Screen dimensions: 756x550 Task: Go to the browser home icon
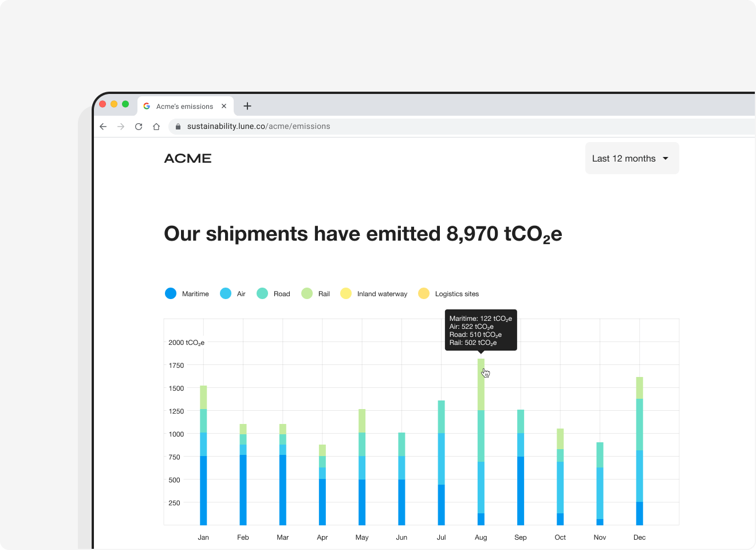coord(156,127)
